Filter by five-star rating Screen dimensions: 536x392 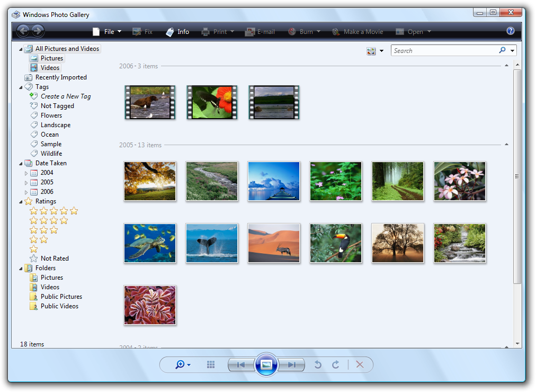53,211
